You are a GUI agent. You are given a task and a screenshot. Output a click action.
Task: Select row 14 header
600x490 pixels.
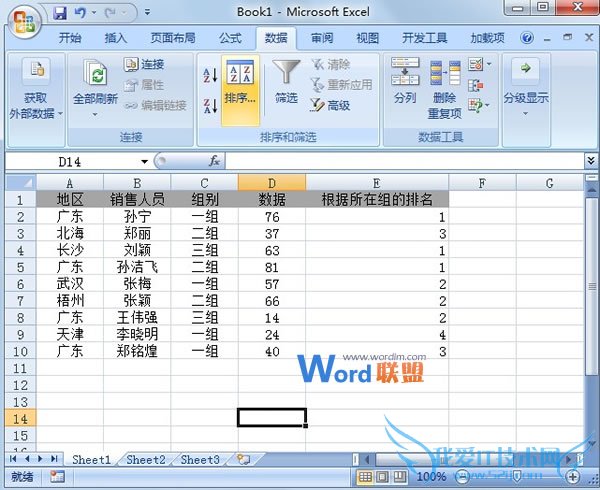tap(21, 418)
